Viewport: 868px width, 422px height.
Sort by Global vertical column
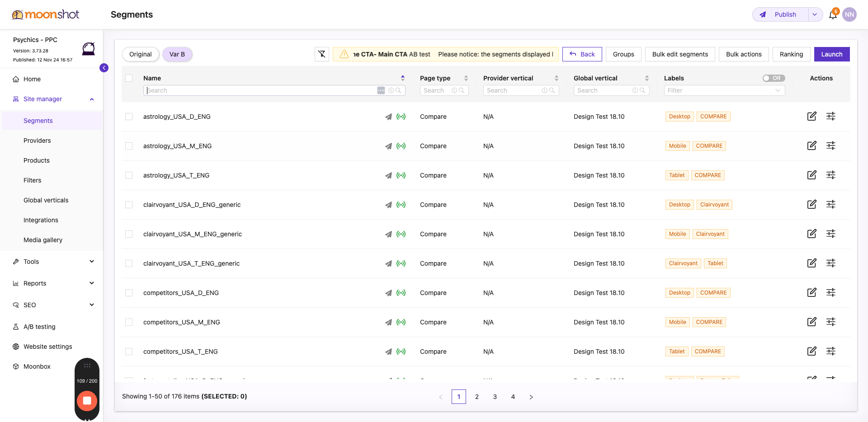[x=647, y=78]
